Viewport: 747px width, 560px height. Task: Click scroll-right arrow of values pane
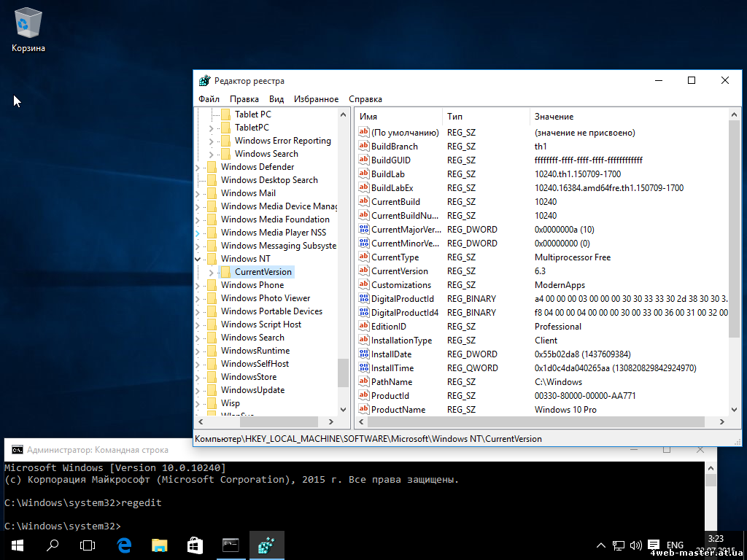tap(722, 421)
